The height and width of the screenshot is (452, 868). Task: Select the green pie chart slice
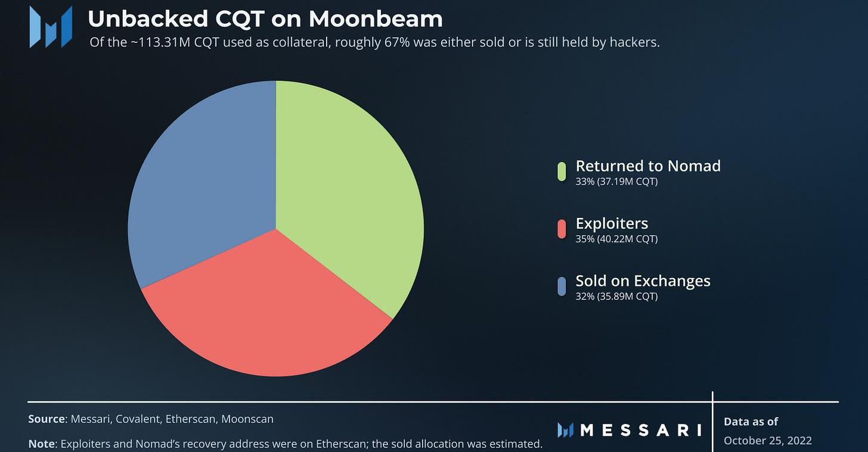346,191
